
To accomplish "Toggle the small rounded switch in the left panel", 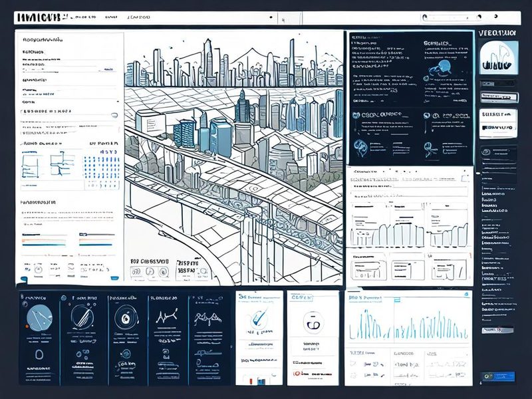I will pyautogui.click(x=114, y=115).
